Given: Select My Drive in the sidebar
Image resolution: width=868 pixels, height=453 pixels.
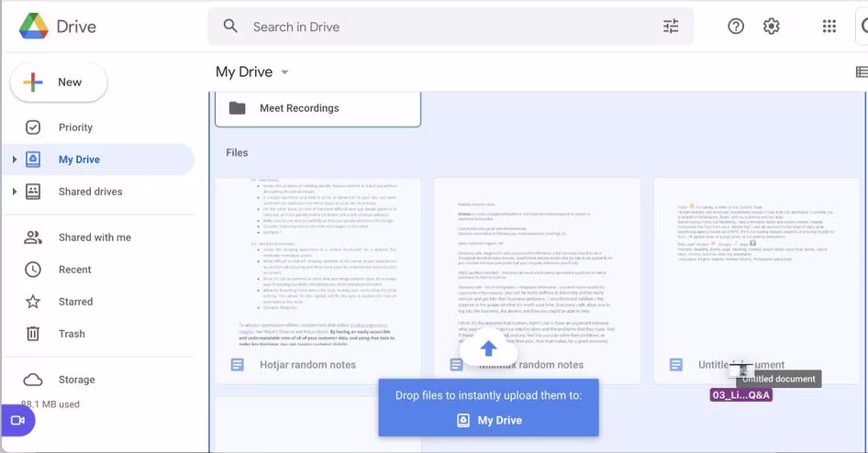Looking at the screenshot, I should click(x=98, y=160).
